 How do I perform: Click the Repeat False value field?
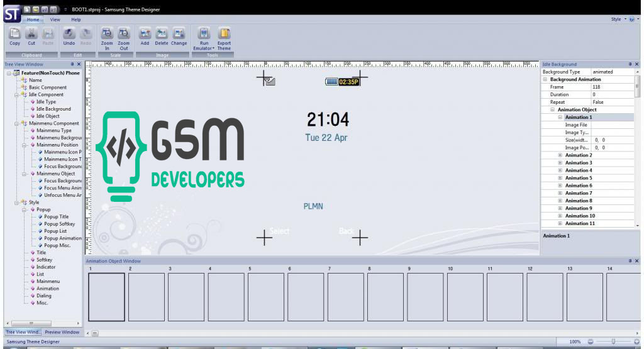click(613, 102)
